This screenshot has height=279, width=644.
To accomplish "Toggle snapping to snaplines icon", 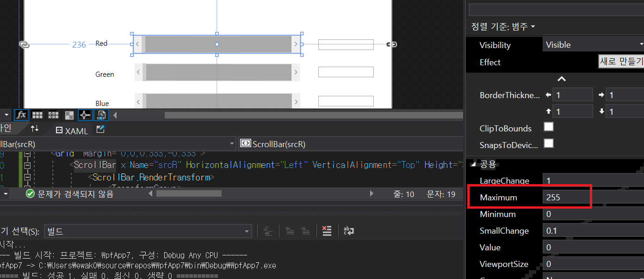I will (85, 115).
